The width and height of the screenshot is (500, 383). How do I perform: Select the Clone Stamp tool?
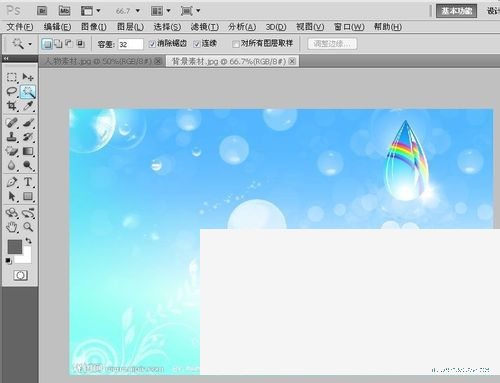point(12,137)
